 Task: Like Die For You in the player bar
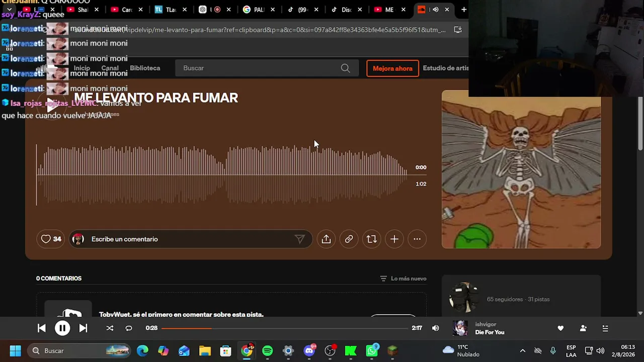click(560, 328)
